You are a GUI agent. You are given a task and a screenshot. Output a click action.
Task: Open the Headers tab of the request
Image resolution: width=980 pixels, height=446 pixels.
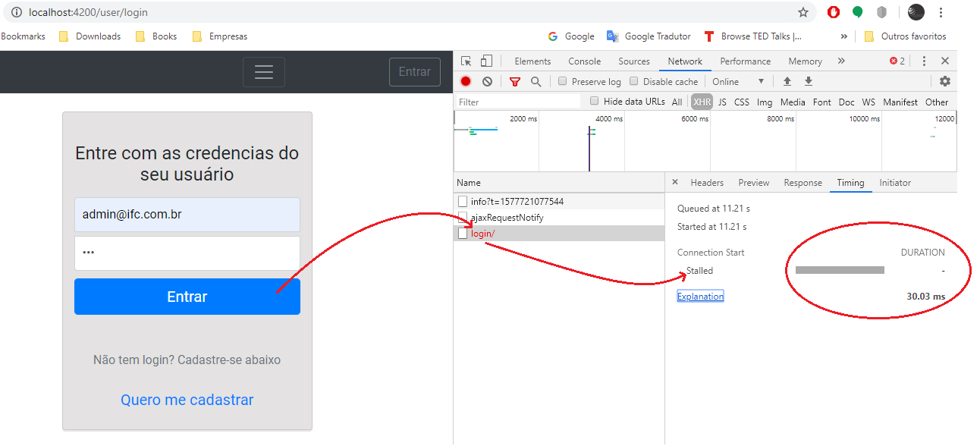707,183
